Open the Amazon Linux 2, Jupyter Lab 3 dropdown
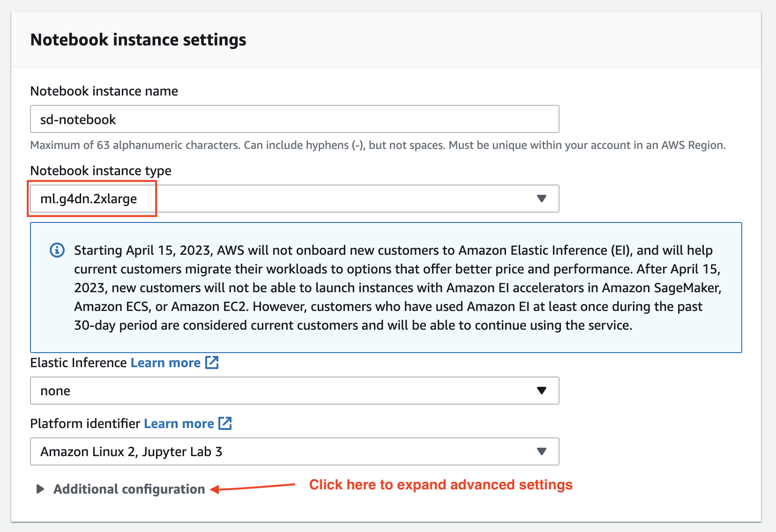 tap(294, 451)
